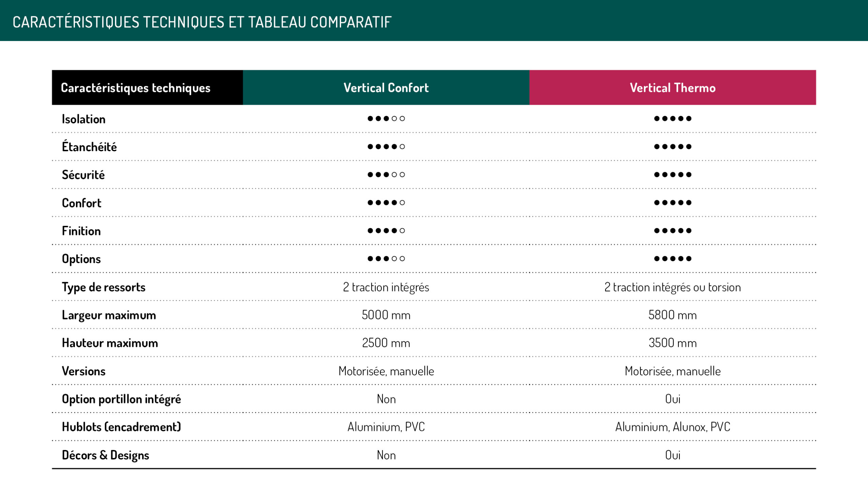This screenshot has height=490, width=868.
Task: Click the Options rating dots for Vertical Confort
Action: pos(386,258)
